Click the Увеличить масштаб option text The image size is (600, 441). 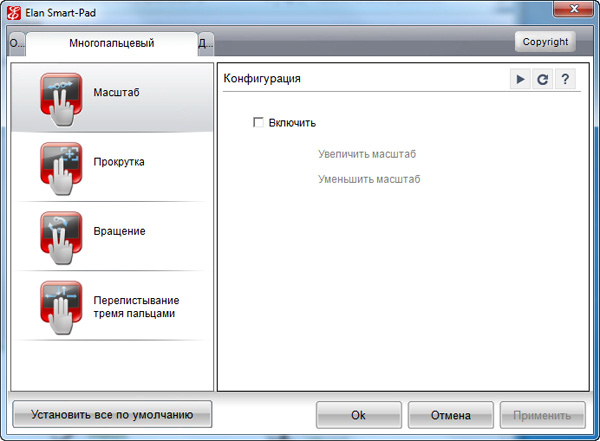point(366,155)
